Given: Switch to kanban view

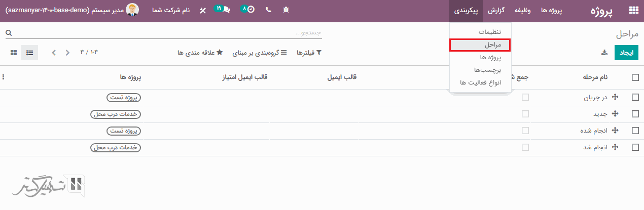Looking at the screenshot, I should (14, 53).
